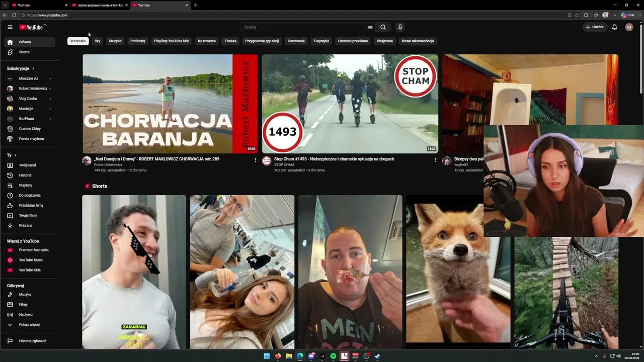
Task: Select the Na rowerze filter chip
Action: 207,41
